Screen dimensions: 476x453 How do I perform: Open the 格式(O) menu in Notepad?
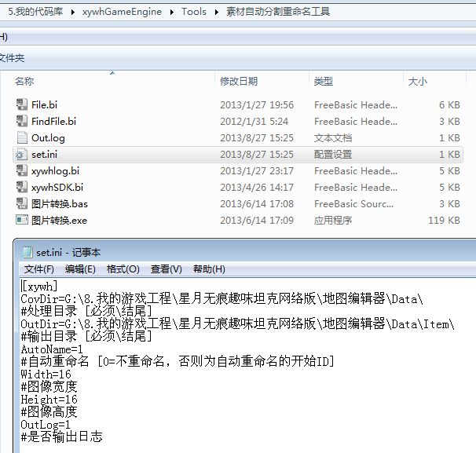pyautogui.click(x=123, y=269)
